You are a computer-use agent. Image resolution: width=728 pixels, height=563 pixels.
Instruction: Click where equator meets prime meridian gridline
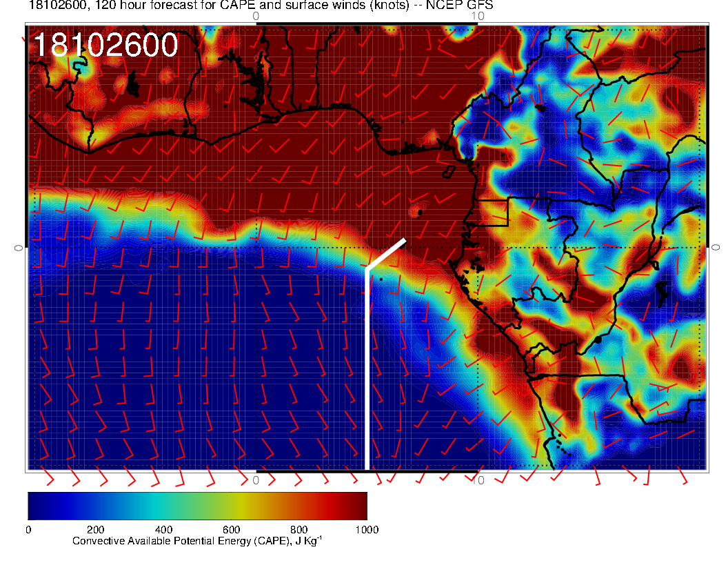(256, 247)
